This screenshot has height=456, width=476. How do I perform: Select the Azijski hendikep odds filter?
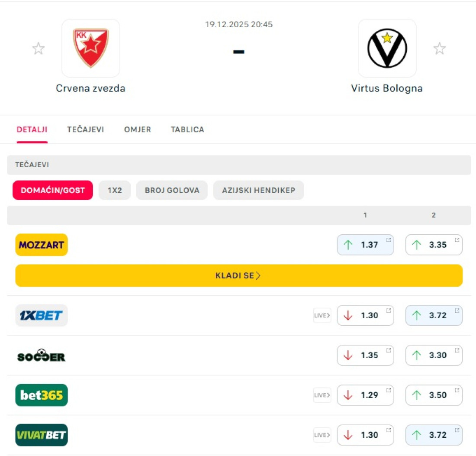(259, 190)
